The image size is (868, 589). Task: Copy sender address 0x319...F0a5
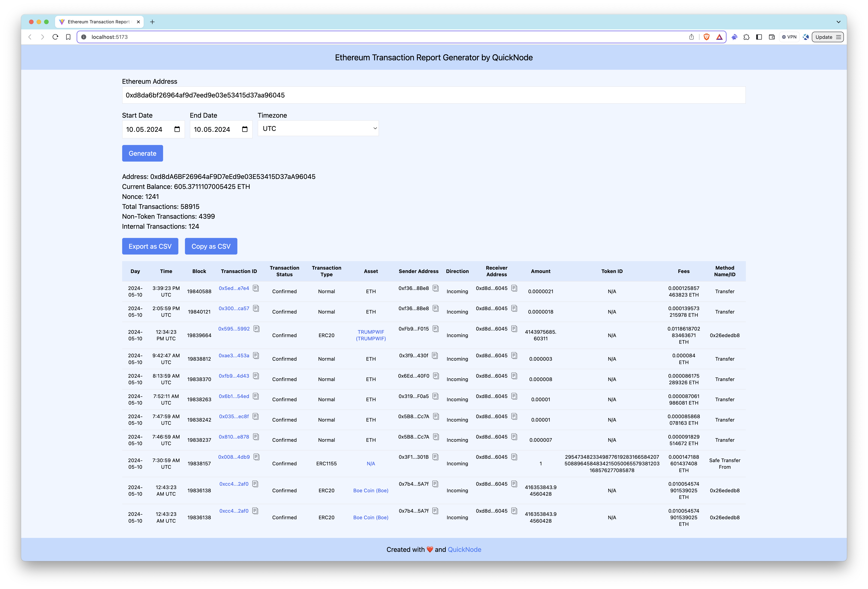[x=436, y=396]
